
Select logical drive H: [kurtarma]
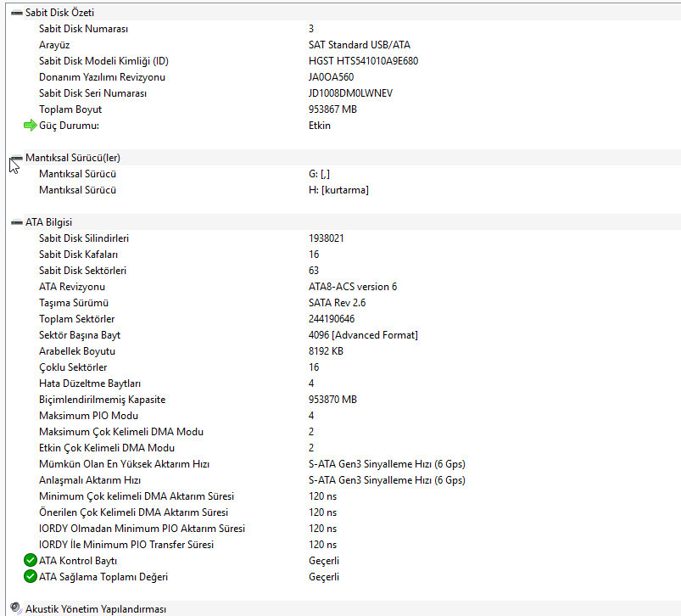[338, 190]
